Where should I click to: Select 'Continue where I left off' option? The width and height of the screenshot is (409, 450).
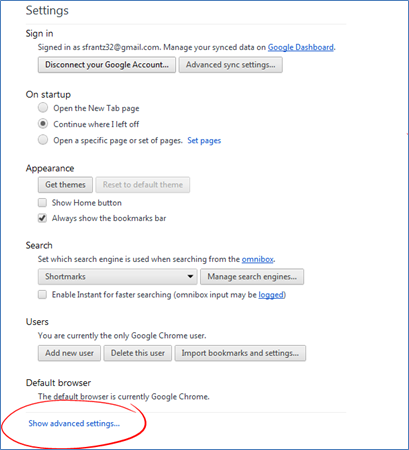pos(43,124)
